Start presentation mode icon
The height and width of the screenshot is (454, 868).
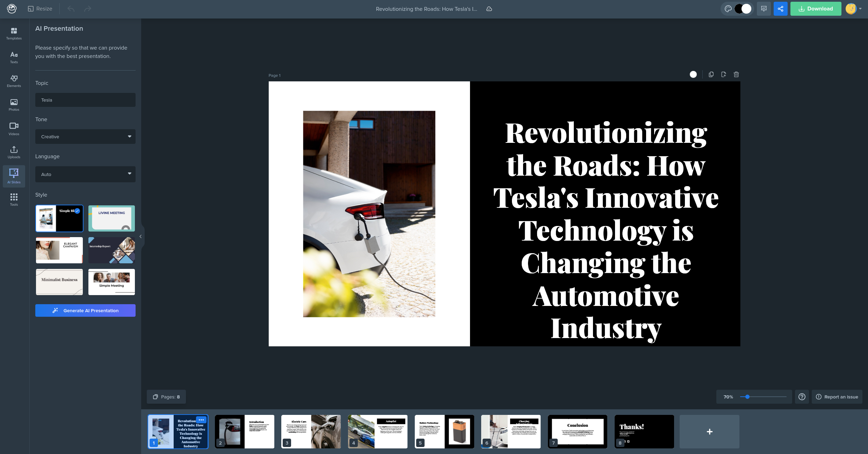pos(764,9)
